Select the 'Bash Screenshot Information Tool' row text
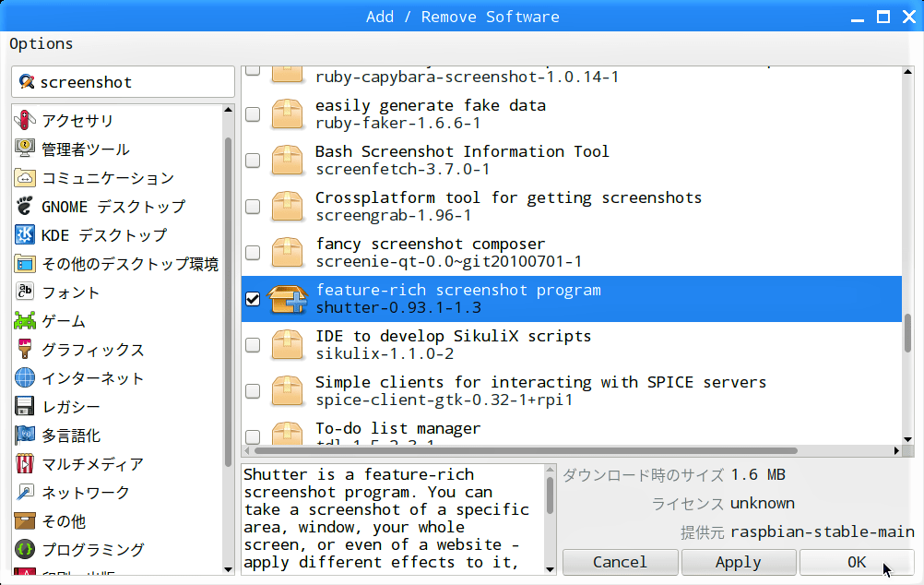 (x=462, y=151)
